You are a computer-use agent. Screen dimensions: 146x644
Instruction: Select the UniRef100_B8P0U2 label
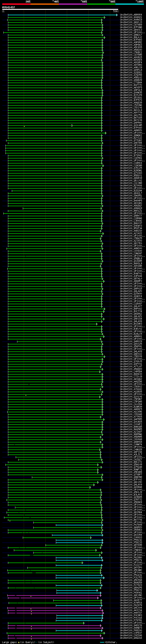coord(131,309)
